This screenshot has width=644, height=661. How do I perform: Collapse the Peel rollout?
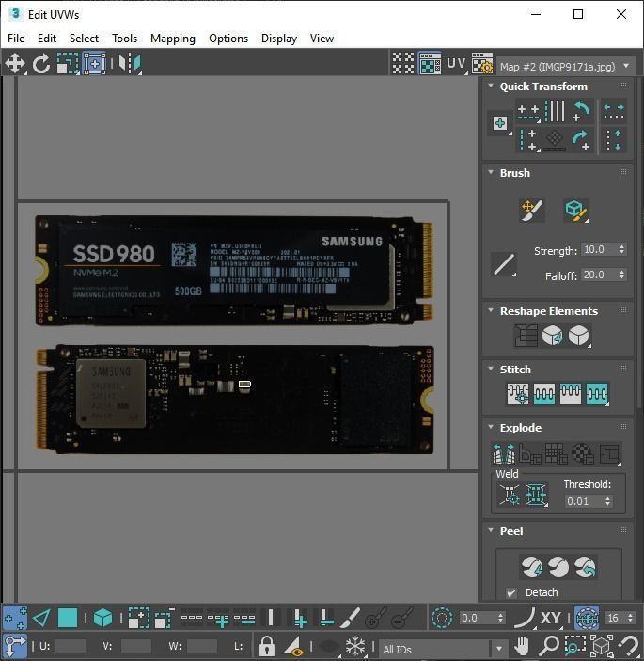[491, 530]
